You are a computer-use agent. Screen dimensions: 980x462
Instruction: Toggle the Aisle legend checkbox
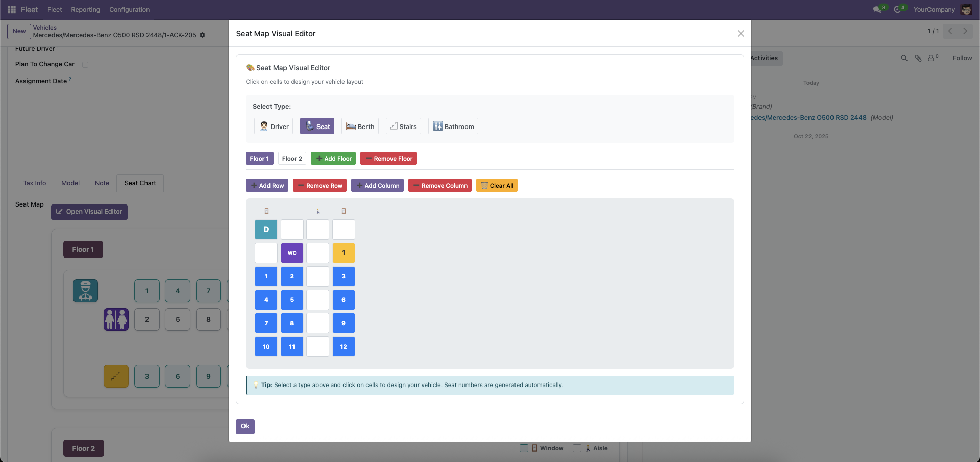577,448
